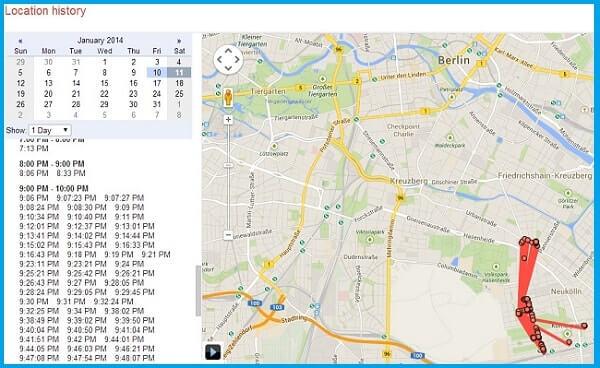The height and width of the screenshot is (368, 600).
Task: Select February 1 in the calendar
Action: click(x=179, y=104)
